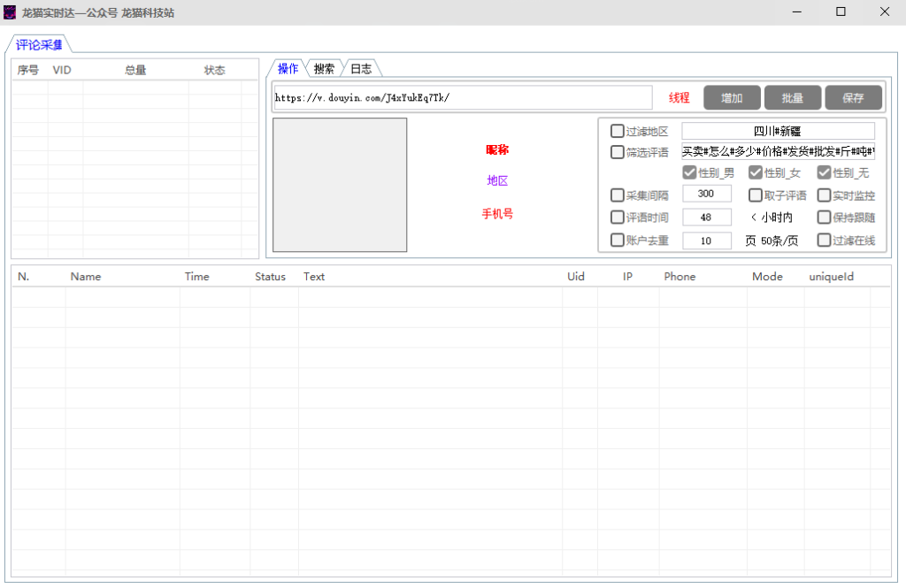The height and width of the screenshot is (588, 906).
Task: Click the 保存 button
Action: tap(853, 97)
